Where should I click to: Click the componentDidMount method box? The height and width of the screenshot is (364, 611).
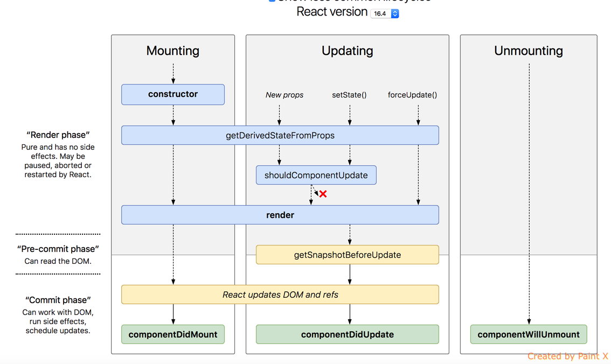173,334
